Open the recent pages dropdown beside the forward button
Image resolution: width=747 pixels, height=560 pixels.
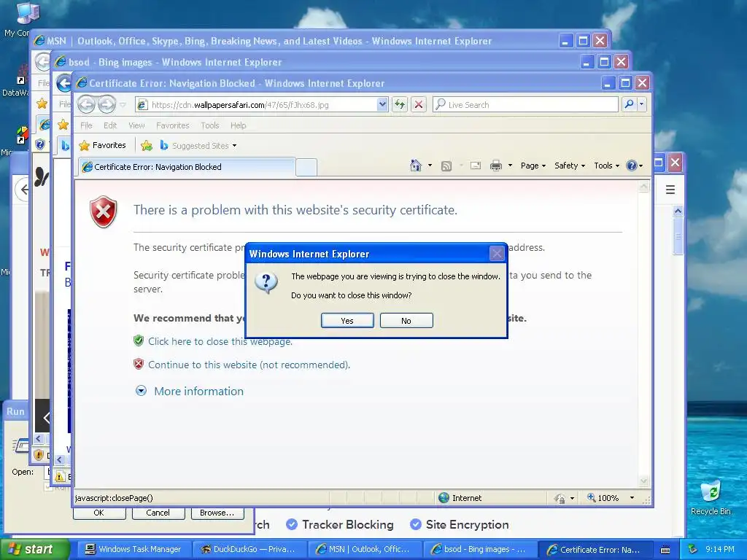pyautogui.click(x=123, y=105)
